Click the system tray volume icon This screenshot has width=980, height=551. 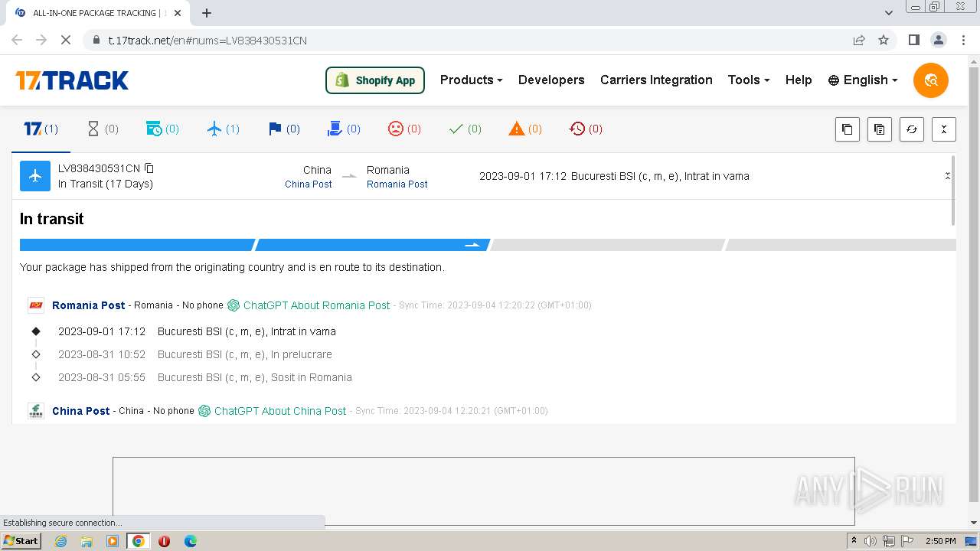[x=871, y=541]
